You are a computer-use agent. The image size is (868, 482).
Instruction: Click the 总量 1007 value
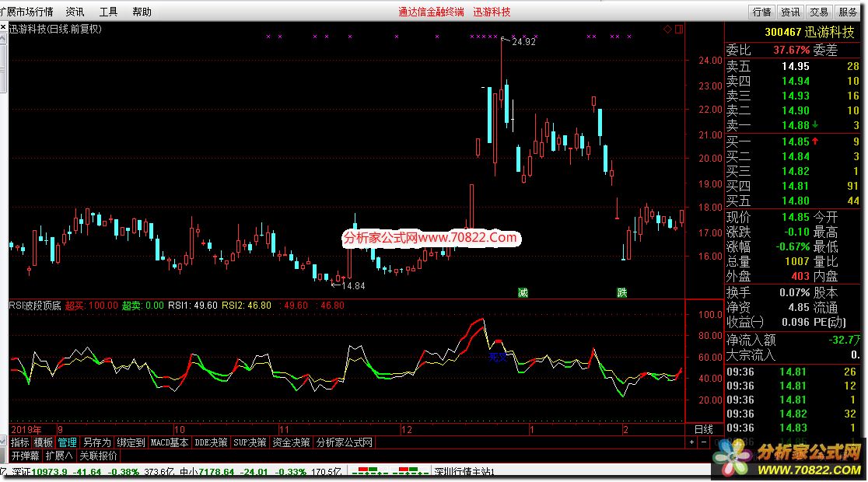pos(796,261)
